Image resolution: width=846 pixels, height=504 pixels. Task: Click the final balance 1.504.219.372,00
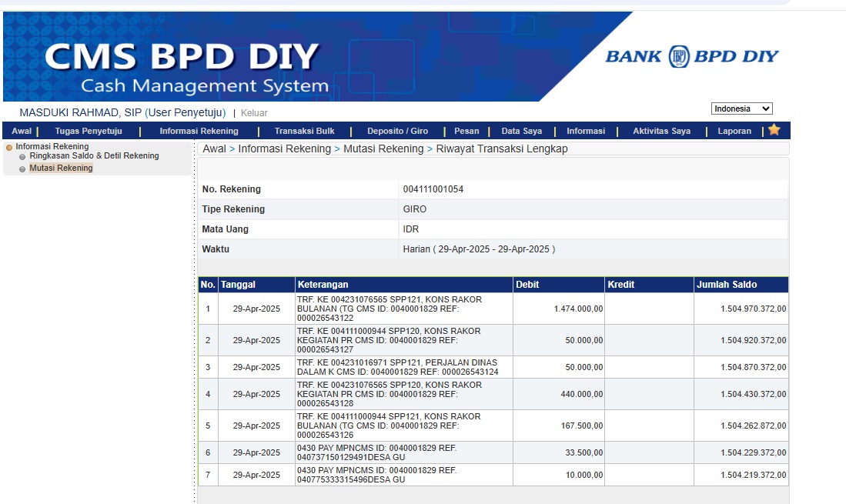[753, 475]
